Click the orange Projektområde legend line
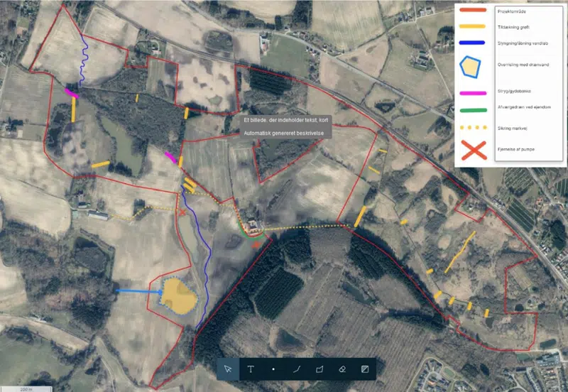 coord(473,9)
